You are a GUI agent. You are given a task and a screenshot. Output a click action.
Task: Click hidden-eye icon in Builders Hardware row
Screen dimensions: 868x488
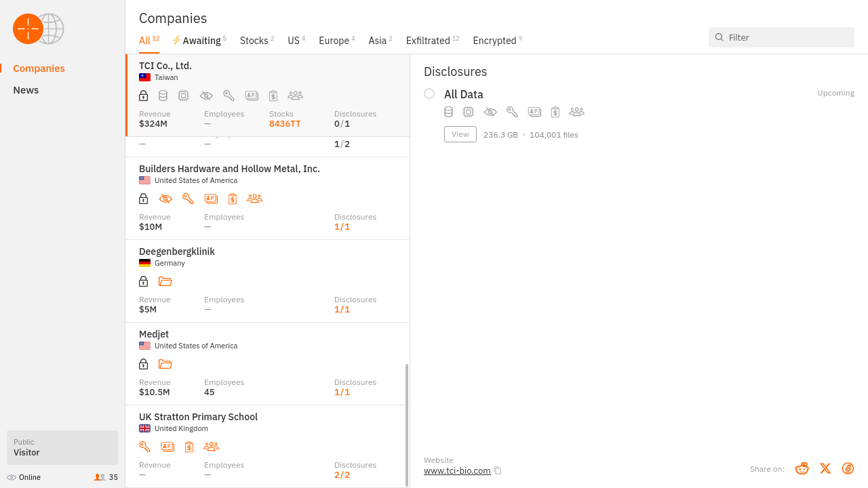pos(165,199)
